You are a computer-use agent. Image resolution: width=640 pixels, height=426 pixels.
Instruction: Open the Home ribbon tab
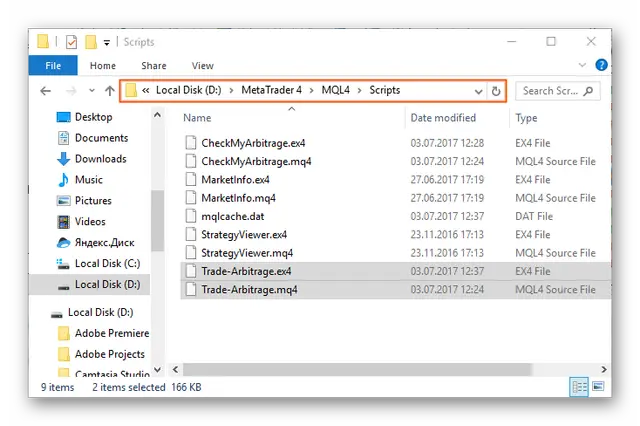pyautogui.click(x=103, y=66)
